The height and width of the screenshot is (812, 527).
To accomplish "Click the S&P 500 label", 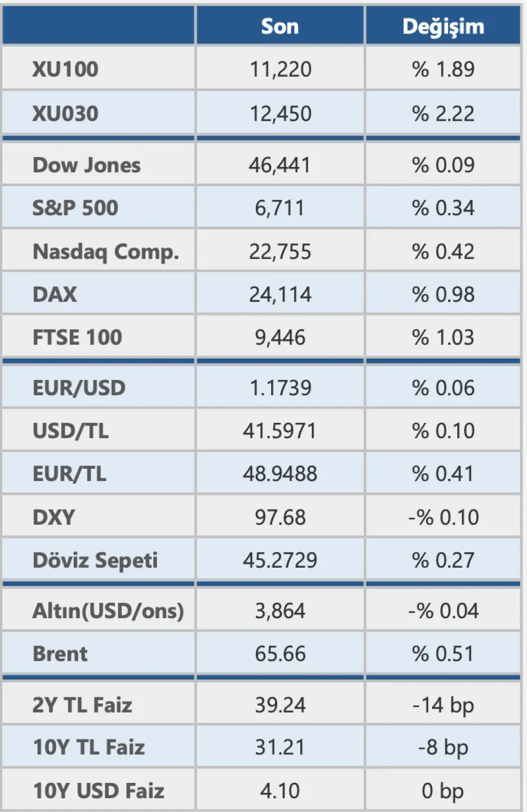I will [75, 208].
